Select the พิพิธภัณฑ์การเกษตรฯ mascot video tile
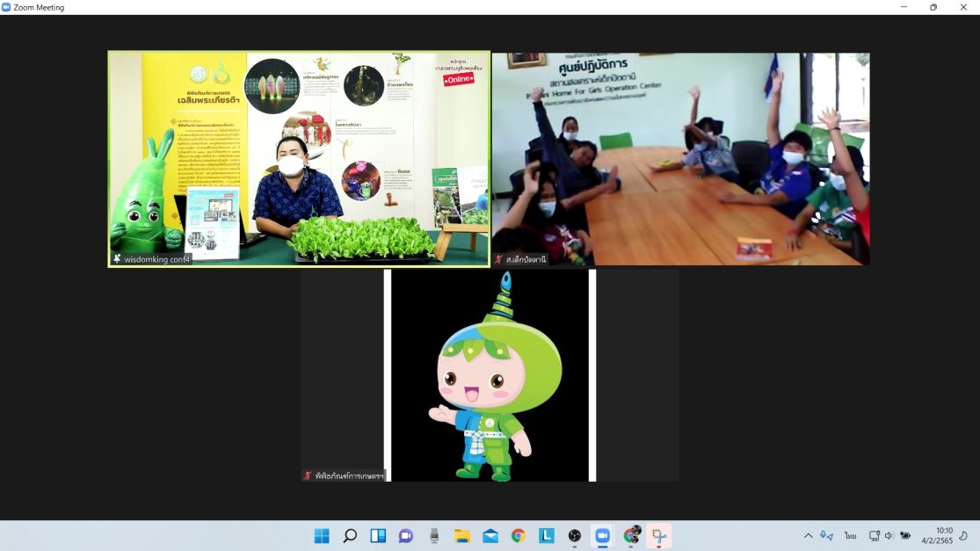The image size is (980, 551). pos(490,375)
